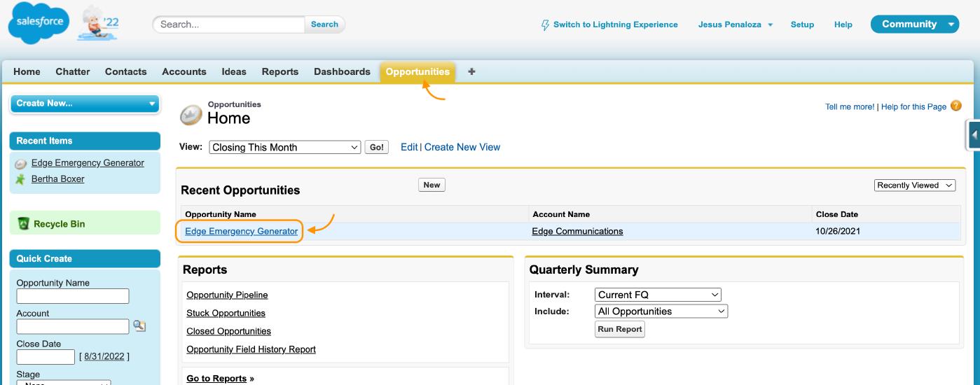Go to the Accounts tab
This screenshot has height=385, width=980.
[184, 71]
